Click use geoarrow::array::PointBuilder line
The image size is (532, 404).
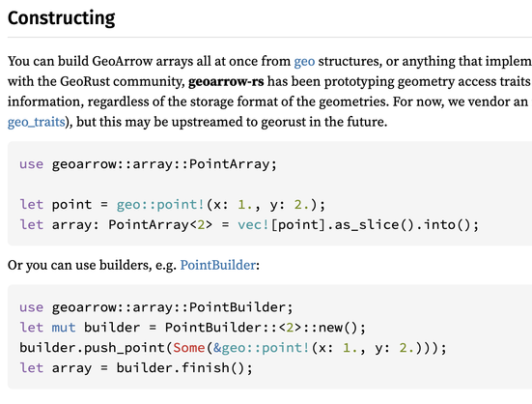156,307
